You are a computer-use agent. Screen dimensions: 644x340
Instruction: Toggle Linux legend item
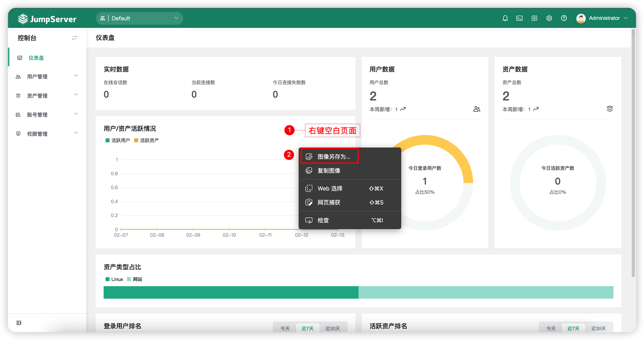coord(114,279)
